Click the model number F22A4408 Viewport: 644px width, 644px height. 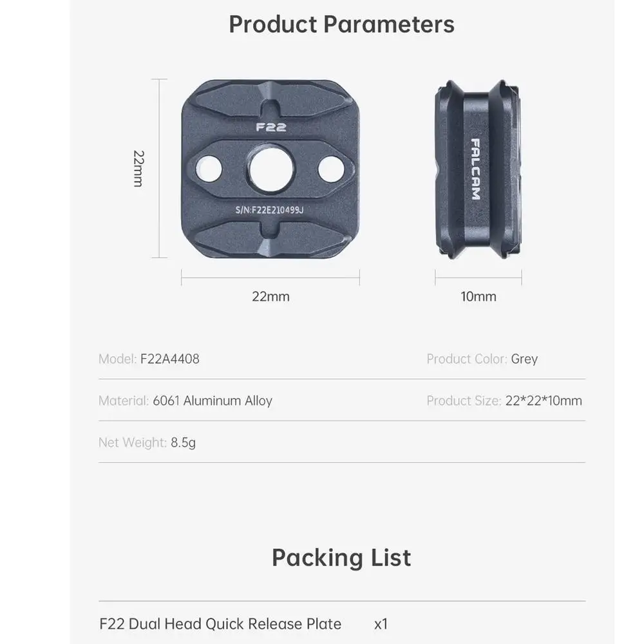click(x=170, y=359)
